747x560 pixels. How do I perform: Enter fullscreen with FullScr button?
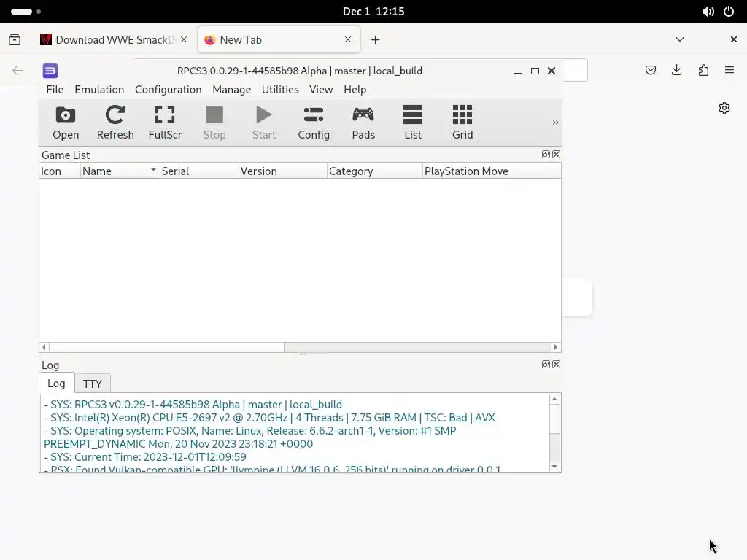[165, 122]
